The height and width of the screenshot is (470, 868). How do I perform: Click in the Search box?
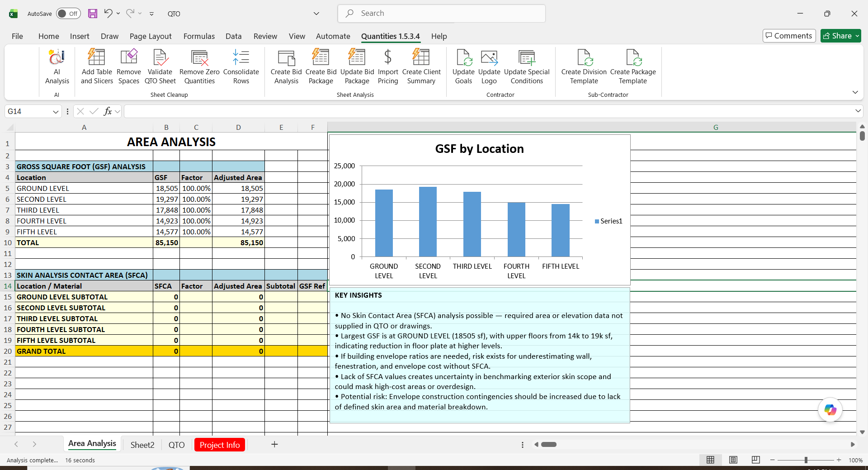coord(442,14)
